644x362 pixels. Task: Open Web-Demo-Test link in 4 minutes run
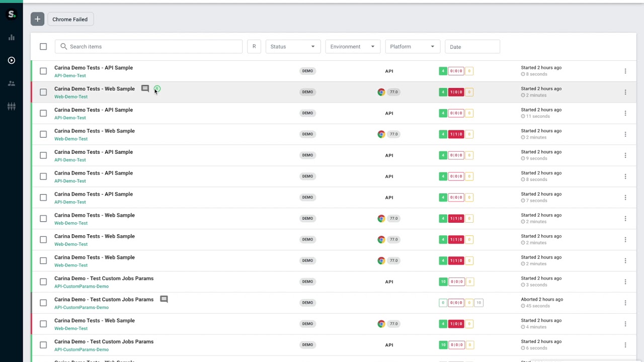click(x=71, y=328)
